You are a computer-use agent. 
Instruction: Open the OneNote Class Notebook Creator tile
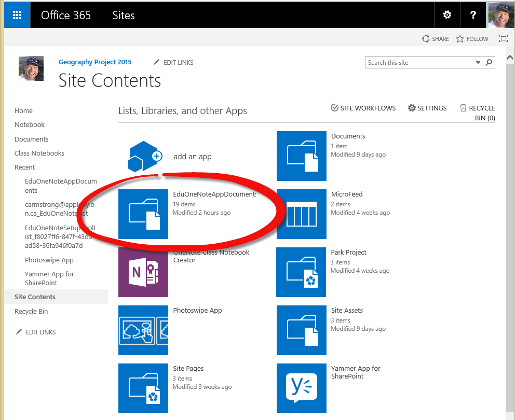(x=143, y=272)
